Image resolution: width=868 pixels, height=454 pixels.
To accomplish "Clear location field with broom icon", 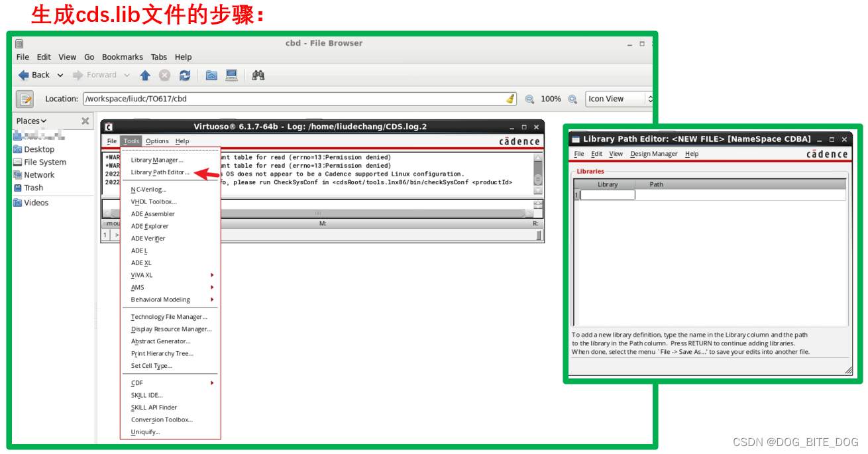I will [x=510, y=99].
